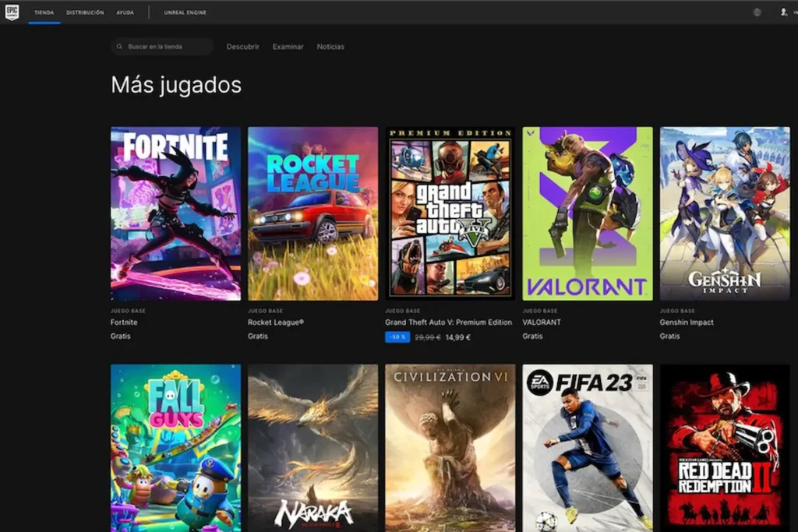
Task: Go to the Unreal Engine section
Action: [184, 12]
